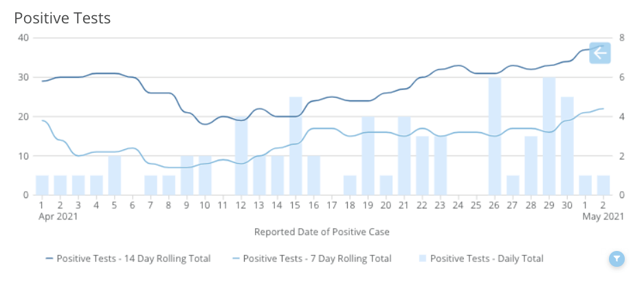This screenshot has width=644, height=284.
Task: Click the daily bar for April 1
Action: click(42, 185)
